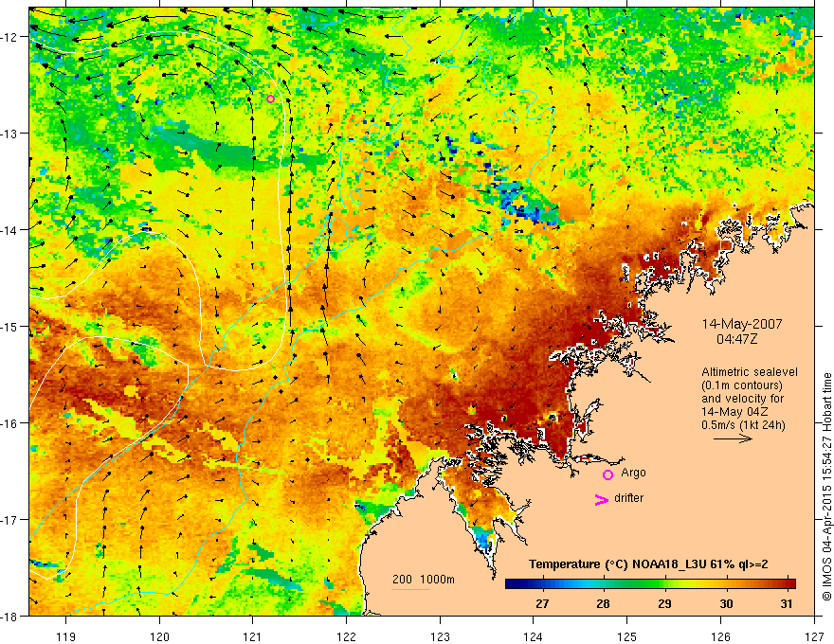Screen dimensions: 834x644
Task: Click the latitude '-15' axis label
Action: 9,326
